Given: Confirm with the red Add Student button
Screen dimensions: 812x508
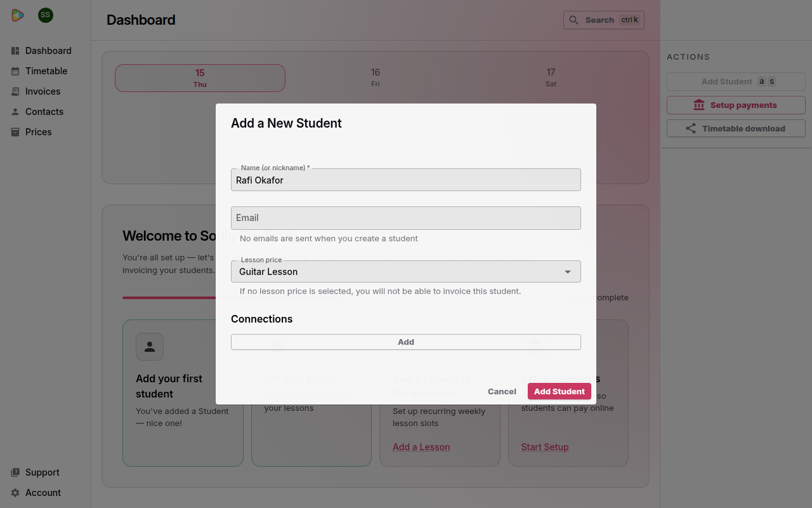Looking at the screenshot, I should tap(560, 391).
